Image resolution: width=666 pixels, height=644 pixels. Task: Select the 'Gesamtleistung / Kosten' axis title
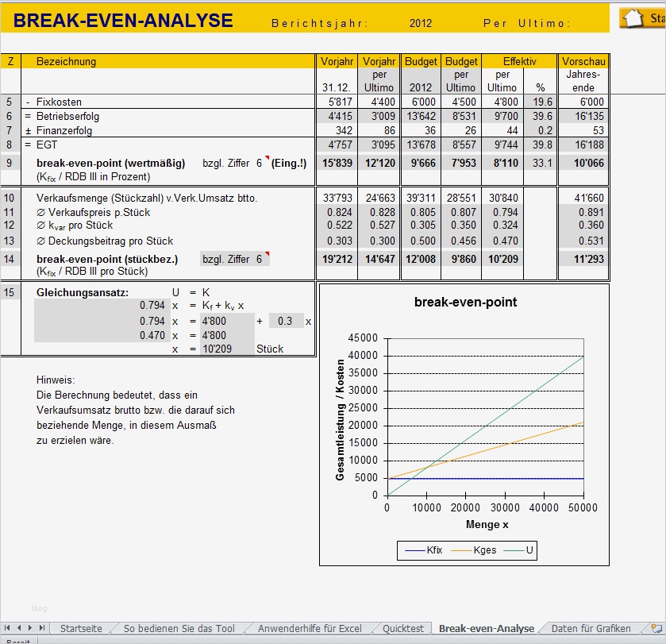(x=340, y=420)
